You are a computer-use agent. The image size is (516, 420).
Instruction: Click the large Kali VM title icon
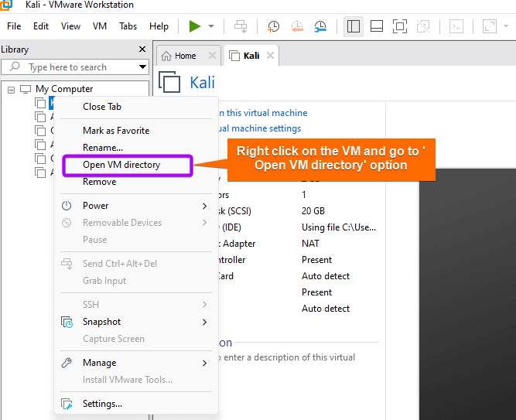(169, 82)
